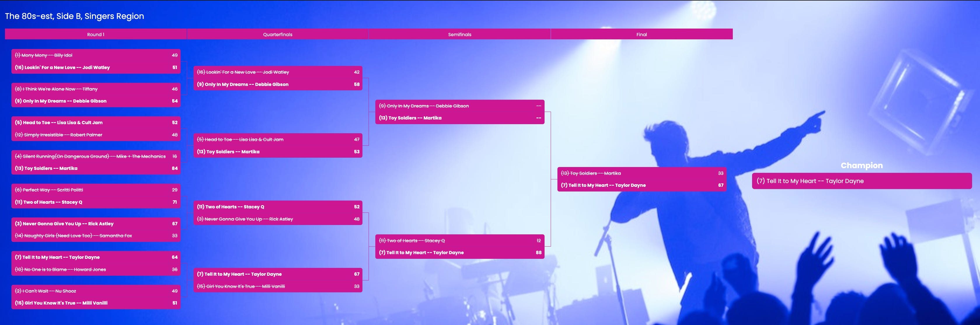
Task: Click score 33 for Toy Soldiers in Final
Action: (x=721, y=173)
